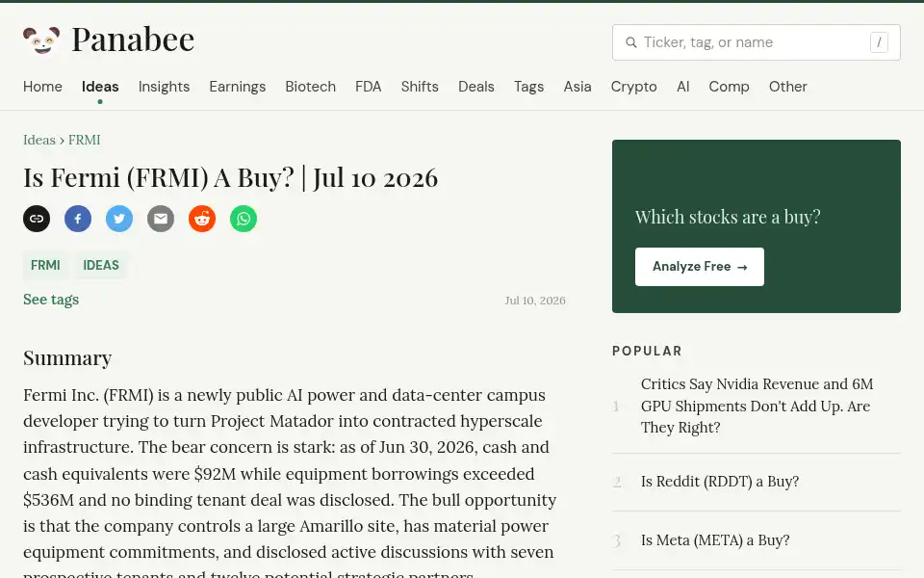Share the article by email icon
This screenshot has height=578, width=924.
pyautogui.click(x=161, y=219)
